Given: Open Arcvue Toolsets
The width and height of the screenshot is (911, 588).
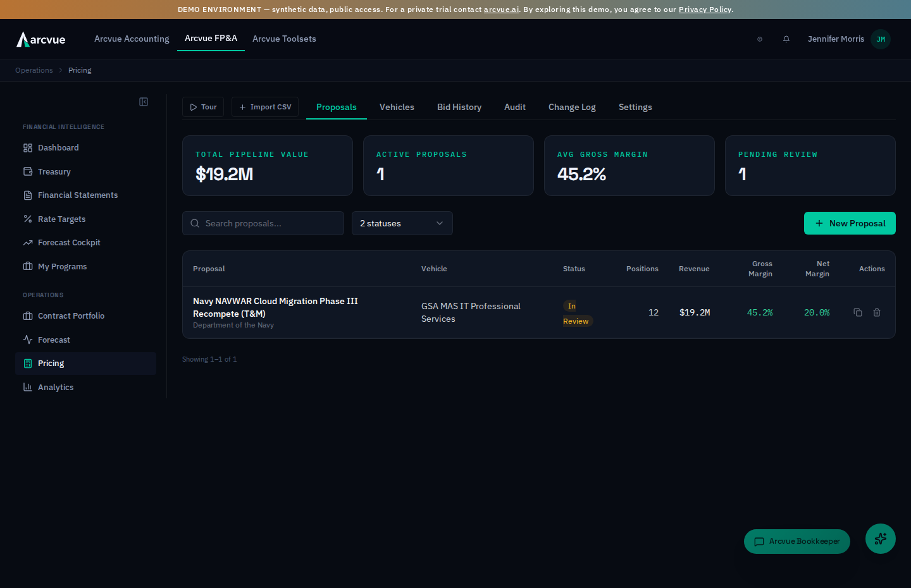Looking at the screenshot, I should coord(284,39).
